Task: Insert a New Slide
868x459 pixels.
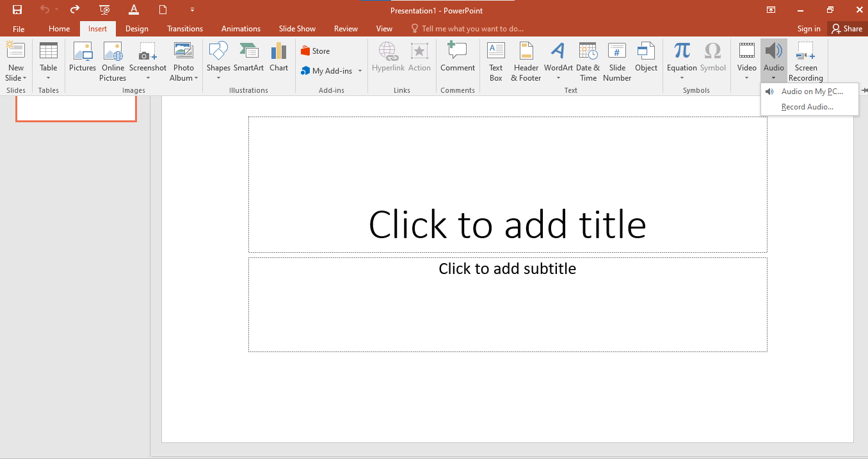Action: pos(16,52)
